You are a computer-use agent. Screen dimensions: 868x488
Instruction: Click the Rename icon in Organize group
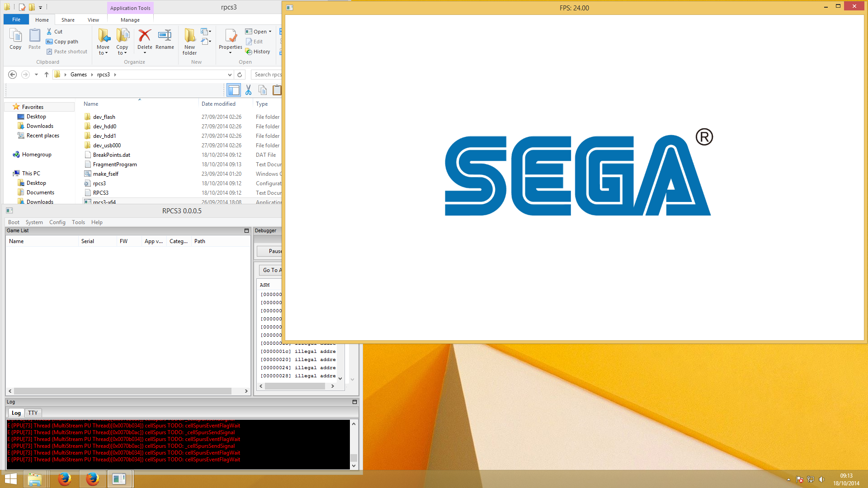[x=165, y=35]
